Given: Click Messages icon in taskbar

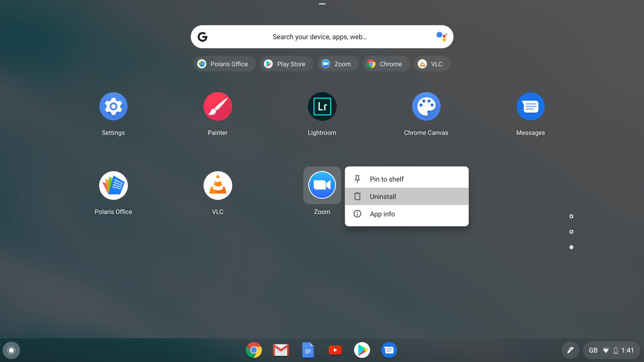Looking at the screenshot, I should click(389, 350).
